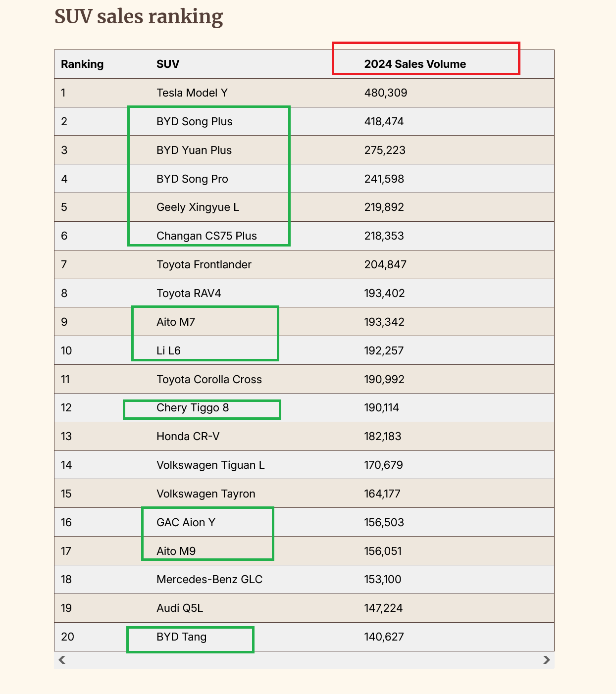Viewport: 616px width, 694px height.
Task: Select the 2024 Sales Volume header
Action: [x=415, y=64]
